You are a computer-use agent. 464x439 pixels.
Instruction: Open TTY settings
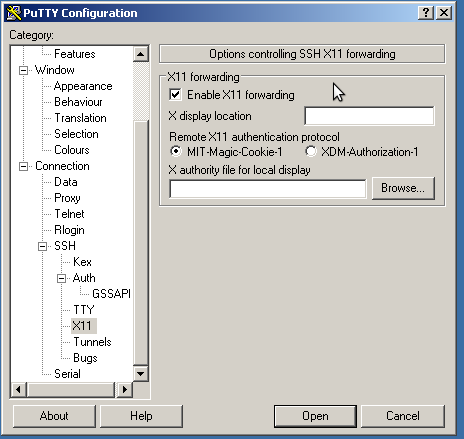(84, 310)
